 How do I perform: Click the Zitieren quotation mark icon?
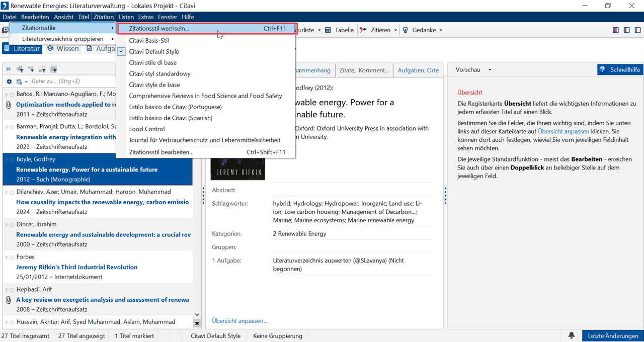363,30
